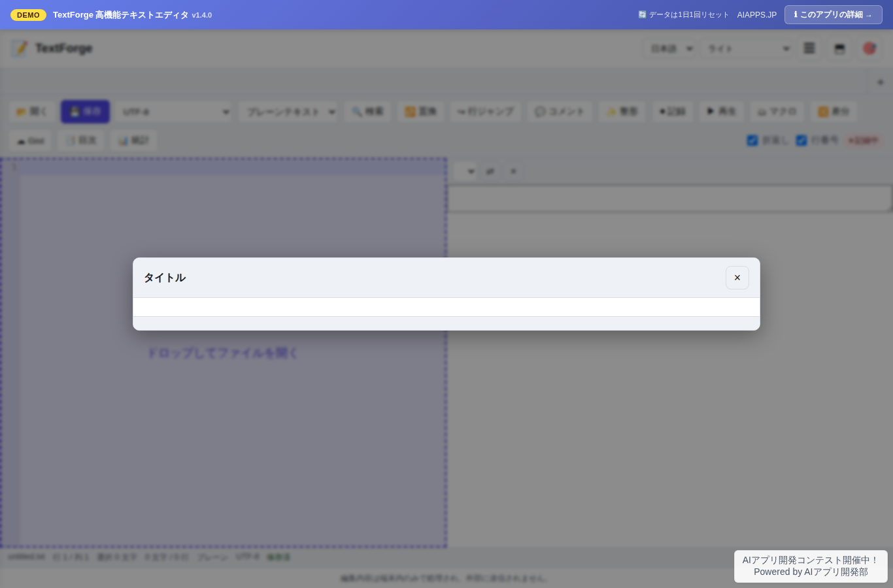Click the right panel text input field
The height and width of the screenshot is (588, 893).
click(x=669, y=199)
